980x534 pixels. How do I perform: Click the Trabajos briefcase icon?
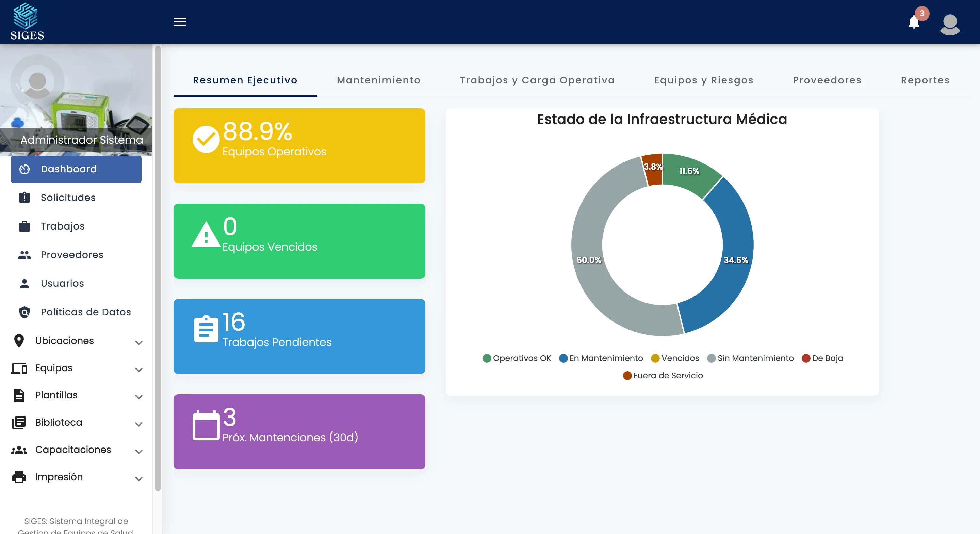[x=24, y=226]
